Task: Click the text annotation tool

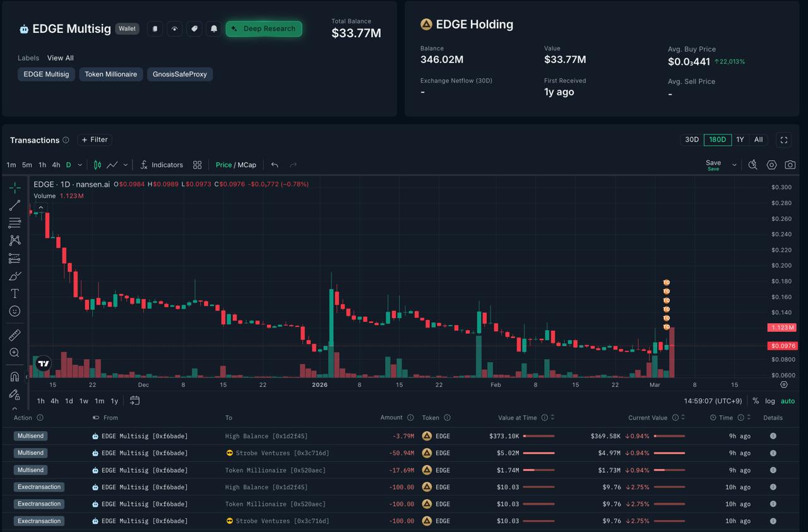Action: pos(15,293)
